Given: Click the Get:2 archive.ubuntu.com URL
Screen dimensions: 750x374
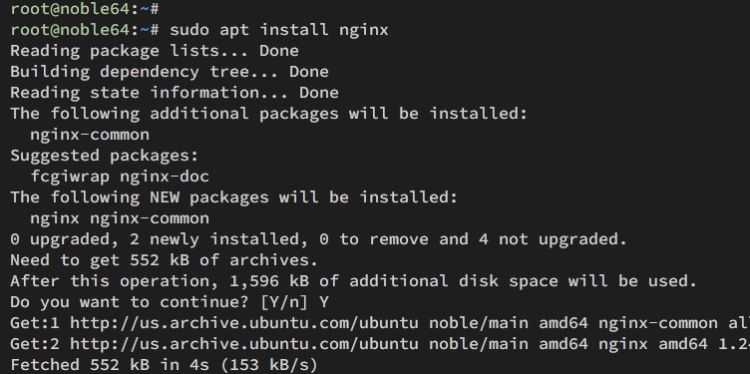Looking at the screenshot, I should [x=244, y=344].
